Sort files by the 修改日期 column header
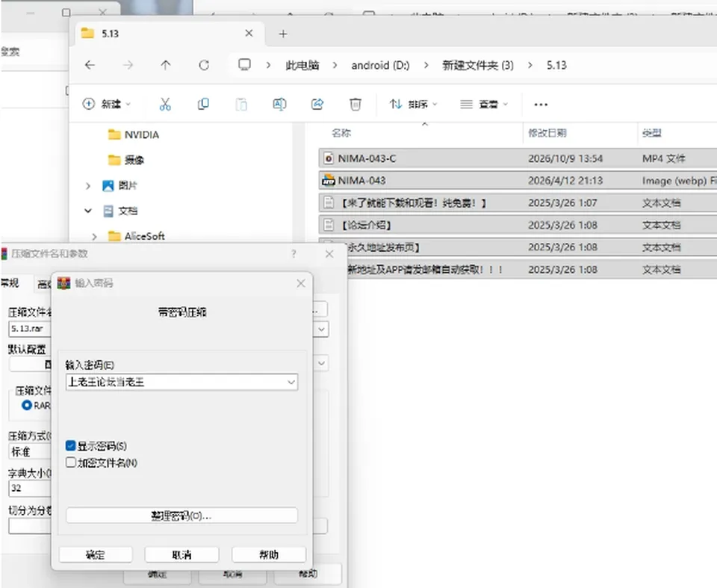This screenshot has height=588, width=717. (x=547, y=133)
